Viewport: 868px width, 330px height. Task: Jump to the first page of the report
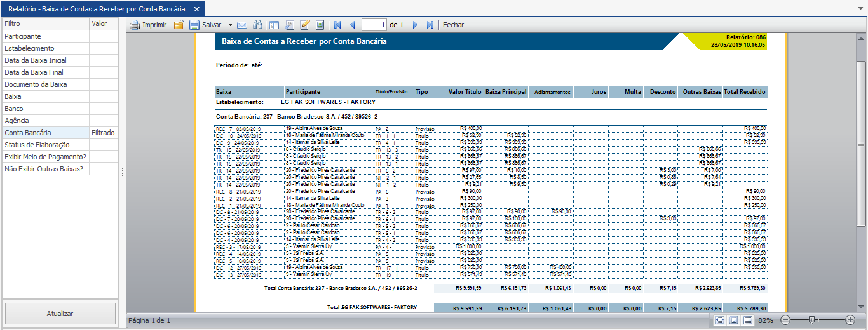coord(337,25)
